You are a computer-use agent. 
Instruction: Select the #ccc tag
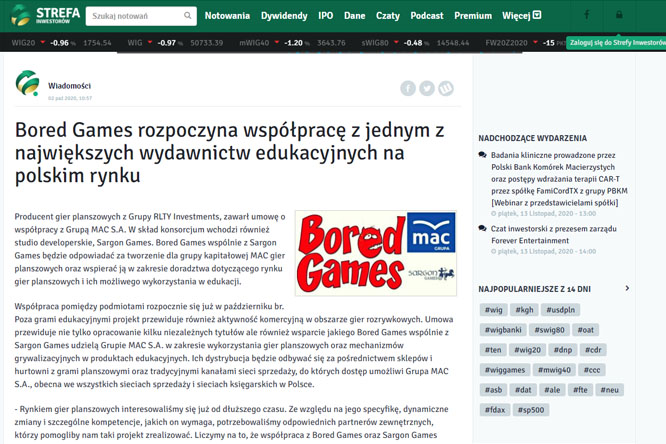pos(592,370)
